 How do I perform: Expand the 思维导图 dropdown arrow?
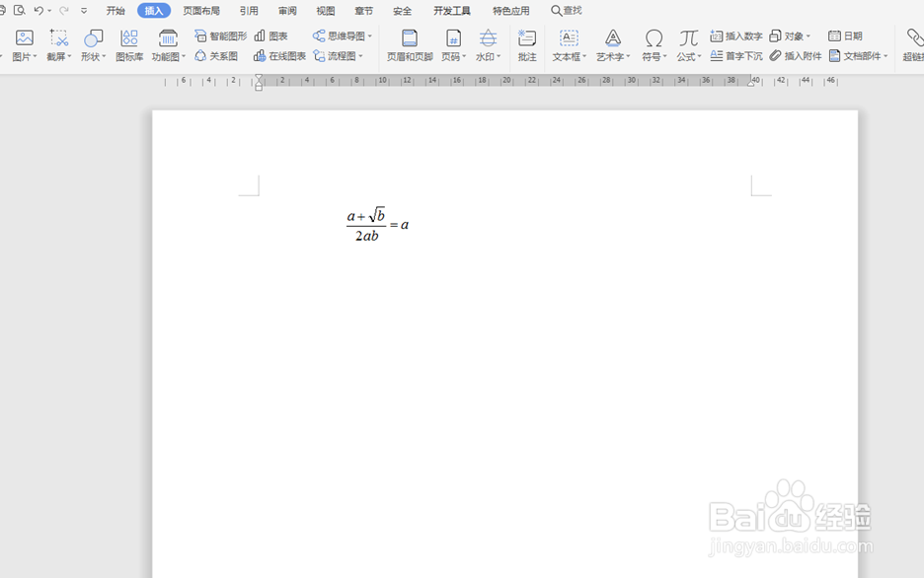tap(369, 36)
